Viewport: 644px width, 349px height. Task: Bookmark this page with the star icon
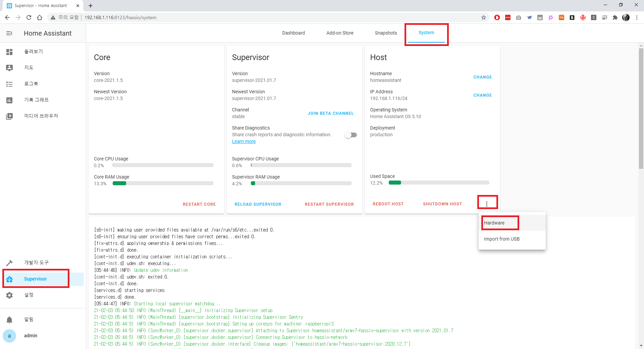coord(484,17)
